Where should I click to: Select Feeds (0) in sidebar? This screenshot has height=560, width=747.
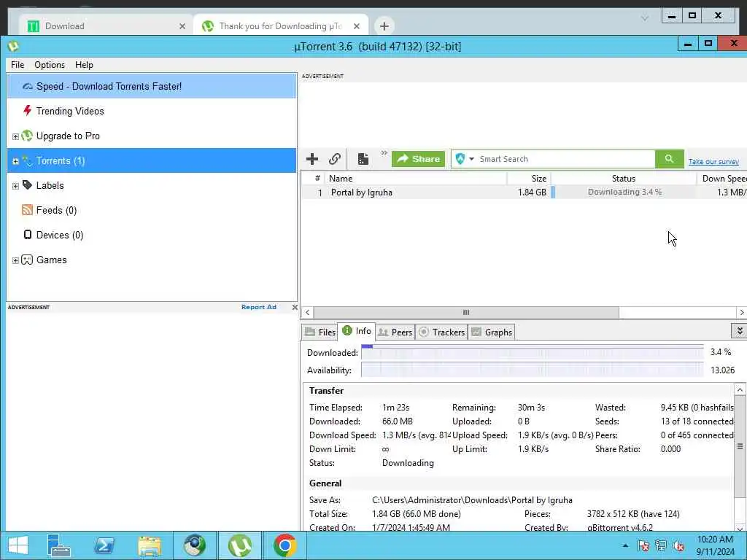152,210
